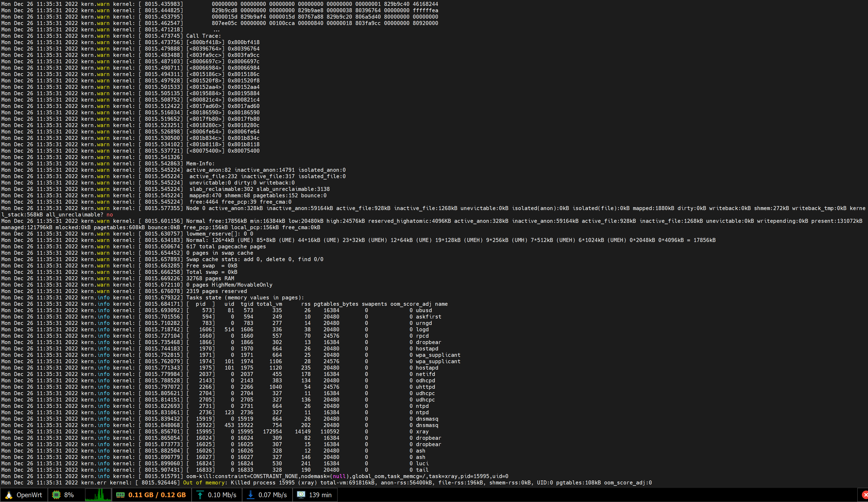Click the OpenWrt label in status bar
The width and height of the screenshot is (868, 502).
tap(29, 495)
